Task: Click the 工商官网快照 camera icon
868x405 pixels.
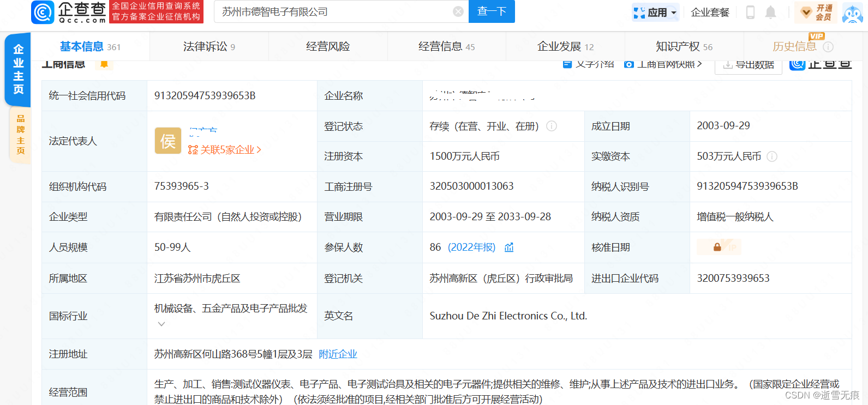Action: point(628,64)
